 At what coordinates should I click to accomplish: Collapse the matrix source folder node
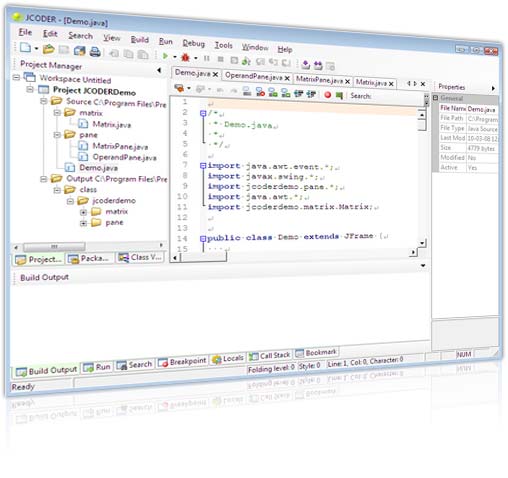[x=57, y=113]
